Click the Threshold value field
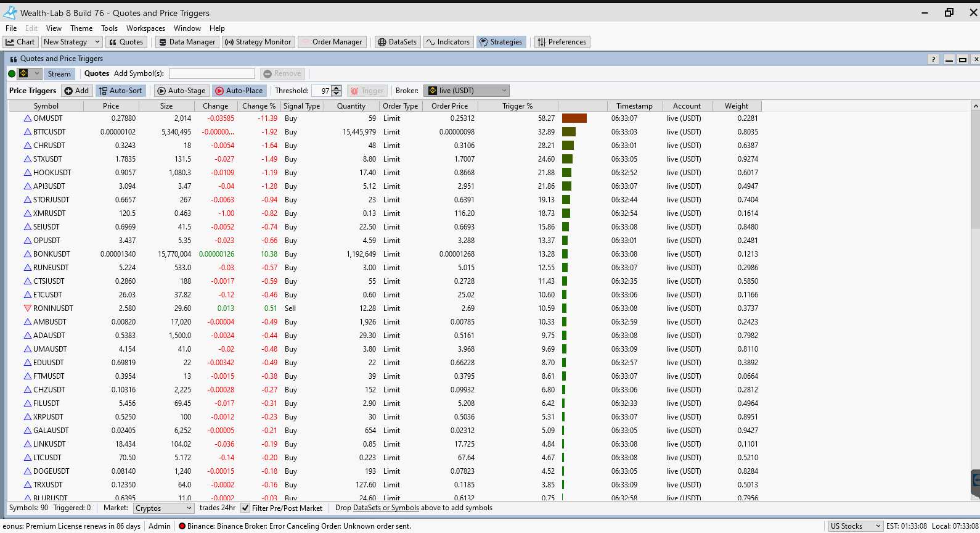 pos(322,91)
